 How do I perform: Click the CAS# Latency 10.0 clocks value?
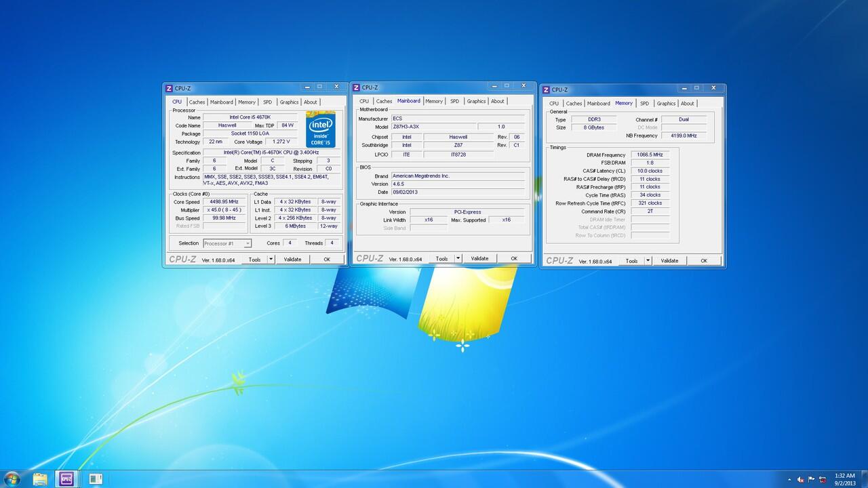click(650, 171)
